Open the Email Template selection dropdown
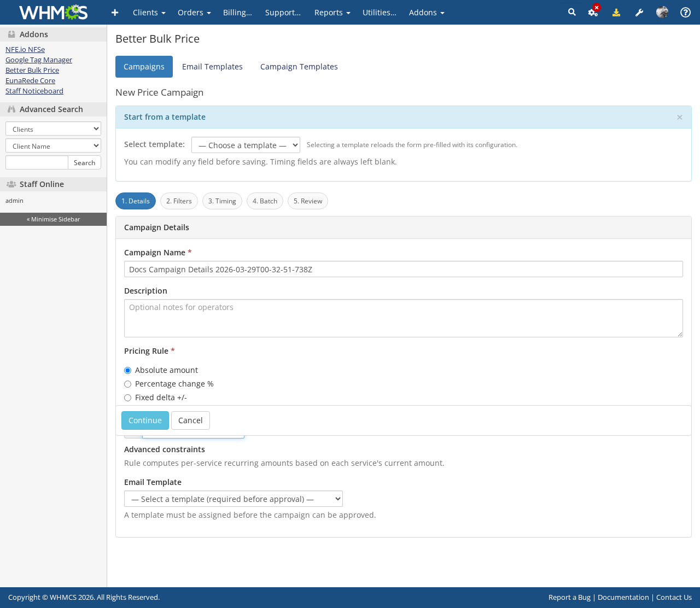 point(233,499)
